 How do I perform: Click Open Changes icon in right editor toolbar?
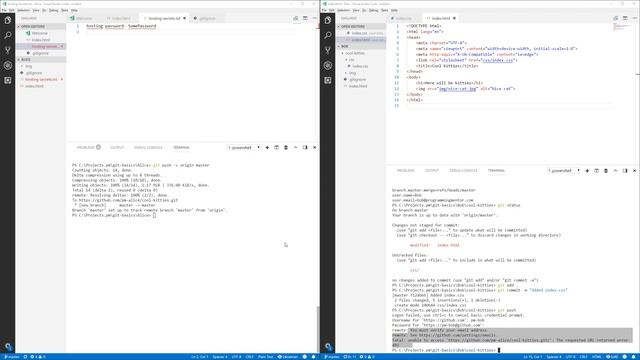pyautogui.click(x=616, y=18)
